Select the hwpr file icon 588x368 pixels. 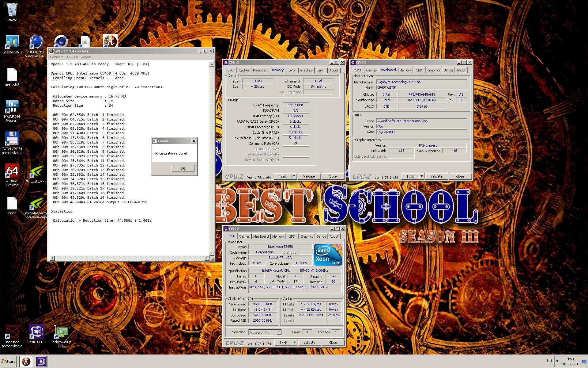(x=12, y=203)
